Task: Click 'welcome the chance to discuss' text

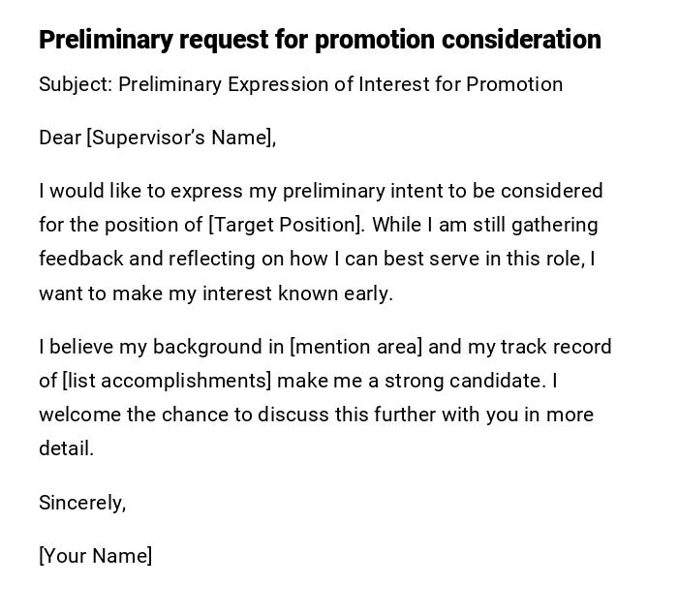Action: [184, 415]
